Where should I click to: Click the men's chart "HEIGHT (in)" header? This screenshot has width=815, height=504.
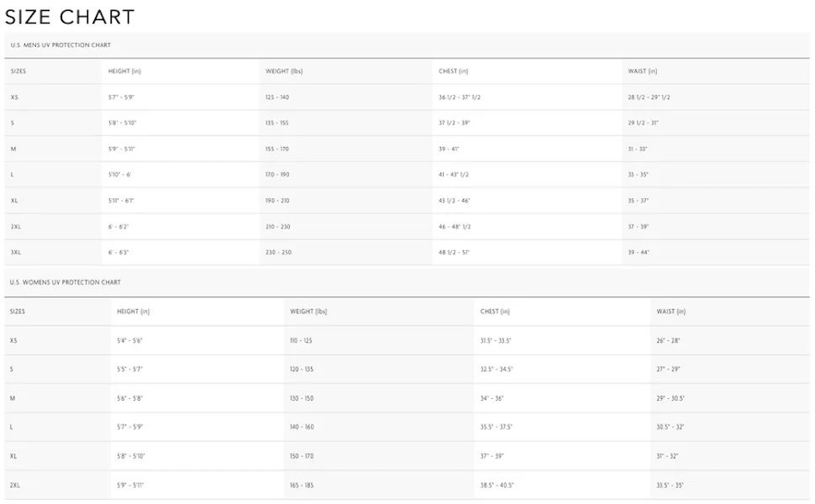point(124,71)
